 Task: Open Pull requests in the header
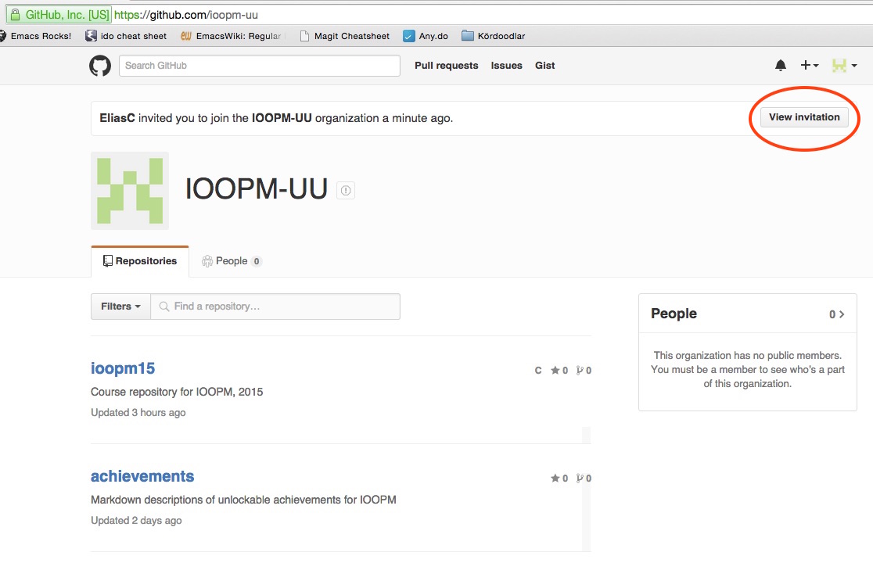click(446, 66)
